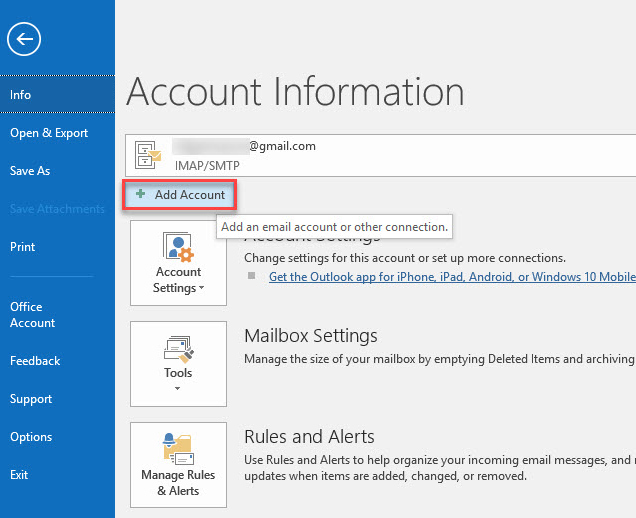The width and height of the screenshot is (636, 518).
Task: Add a new email account
Action: (179, 195)
